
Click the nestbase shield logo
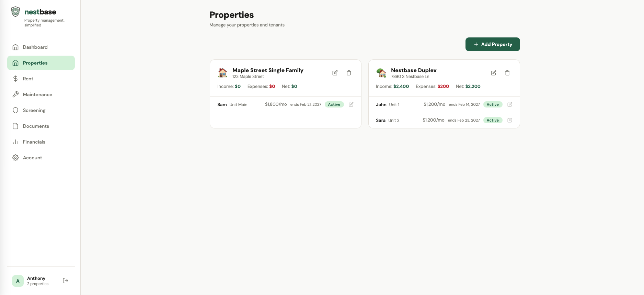(15, 12)
